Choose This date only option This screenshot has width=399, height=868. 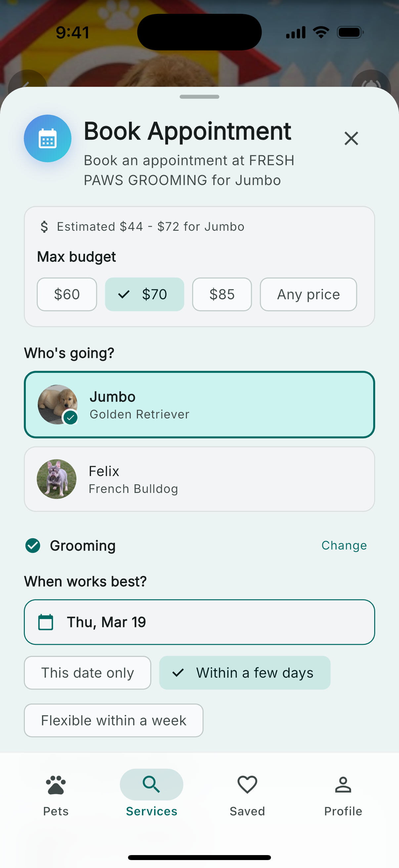pos(88,673)
